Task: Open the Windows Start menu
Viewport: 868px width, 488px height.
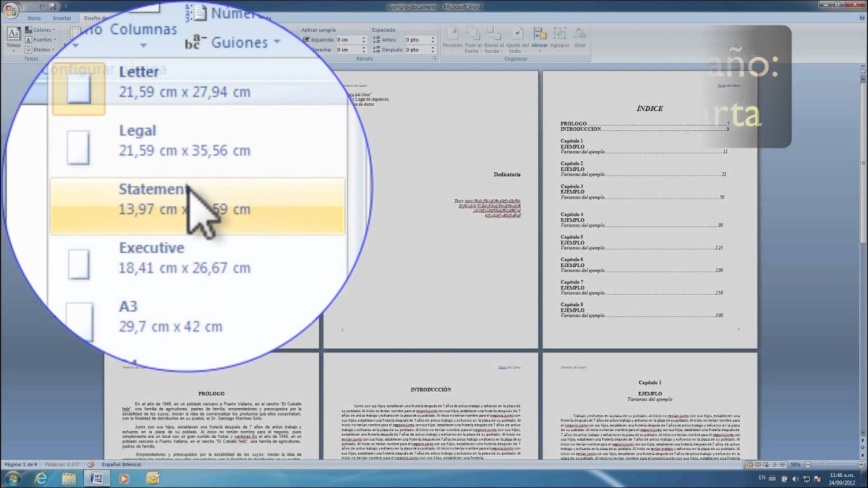Action: [x=14, y=479]
